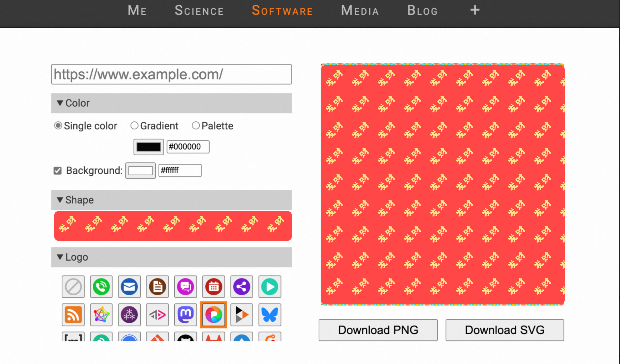Choose the blue email envelope logo
620x364 pixels.
coord(129,287)
